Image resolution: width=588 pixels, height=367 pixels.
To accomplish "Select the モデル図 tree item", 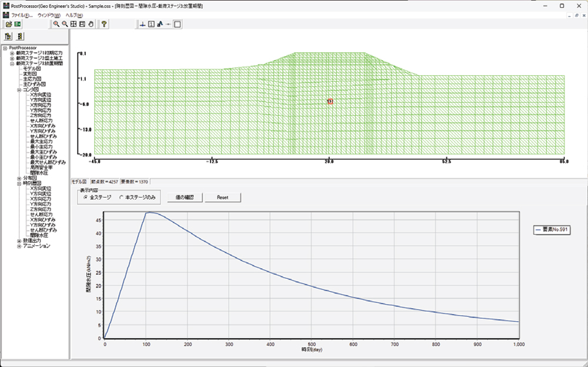I will click(32, 69).
